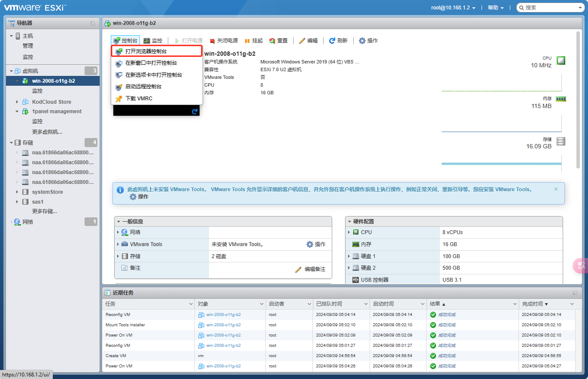Image resolution: width=588 pixels, height=379 pixels.
Task: Select 启动远程控制台 menu entry
Action: 157,87
